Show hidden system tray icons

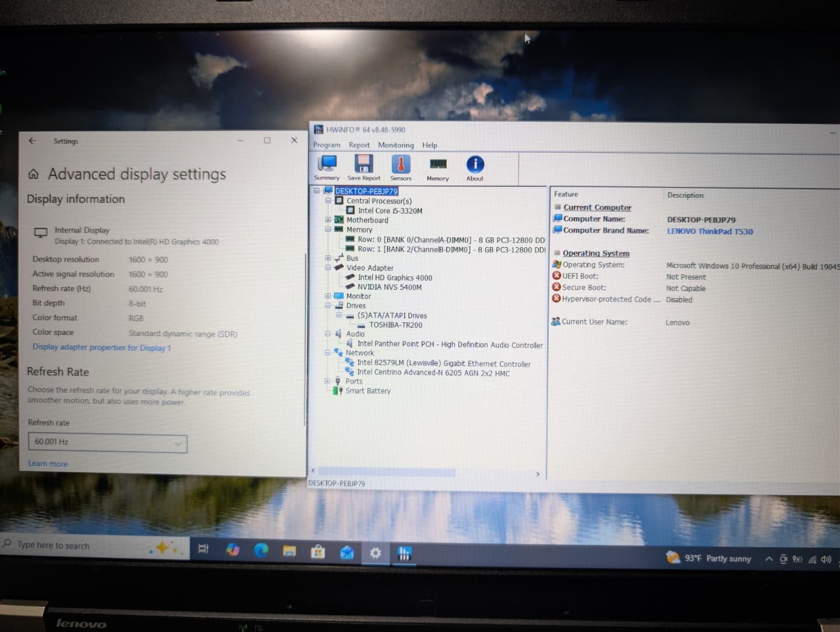point(769,559)
